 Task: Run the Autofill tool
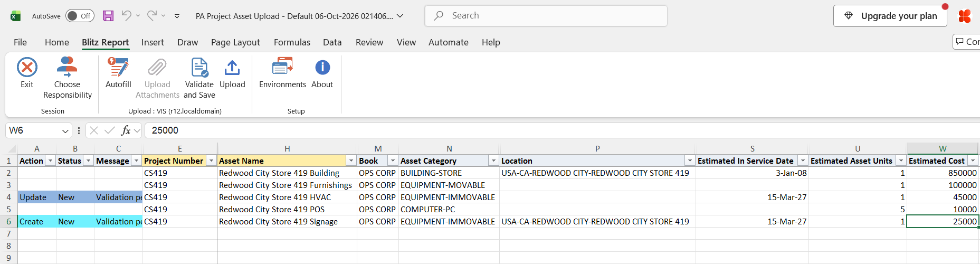pyautogui.click(x=118, y=73)
